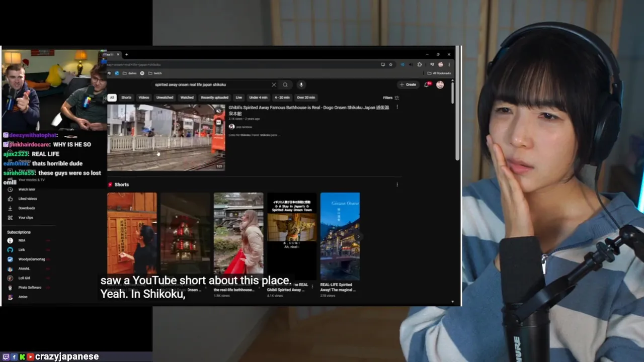Viewport: 644px width, 362px height.
Task: Start voice search with the microphone icon
Action: (301, 85)
